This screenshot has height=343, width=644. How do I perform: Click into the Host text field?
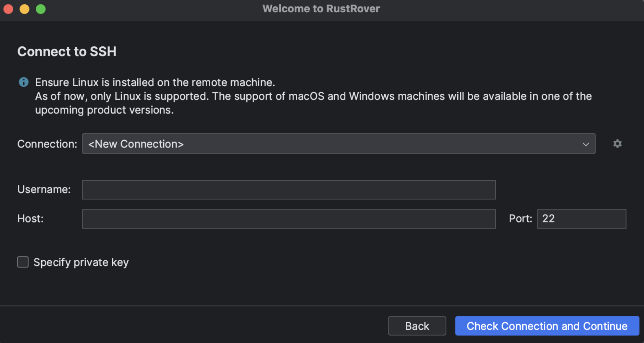[289, 219]
